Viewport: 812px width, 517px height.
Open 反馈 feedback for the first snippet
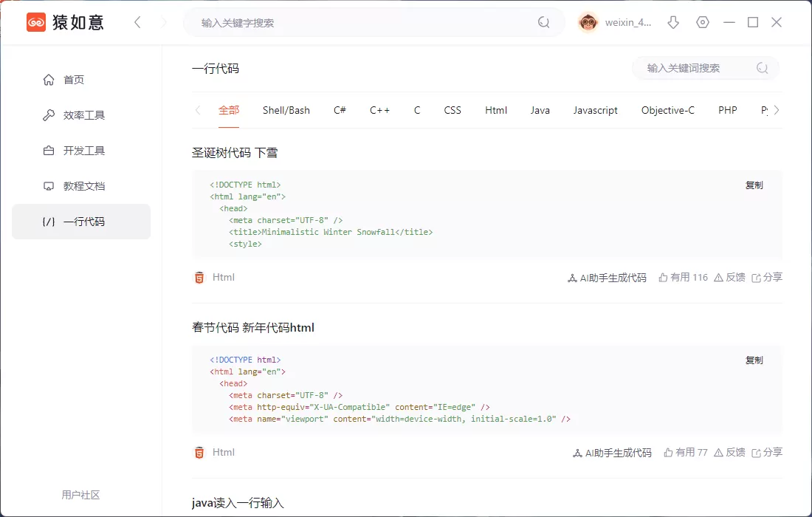(729, 277)
